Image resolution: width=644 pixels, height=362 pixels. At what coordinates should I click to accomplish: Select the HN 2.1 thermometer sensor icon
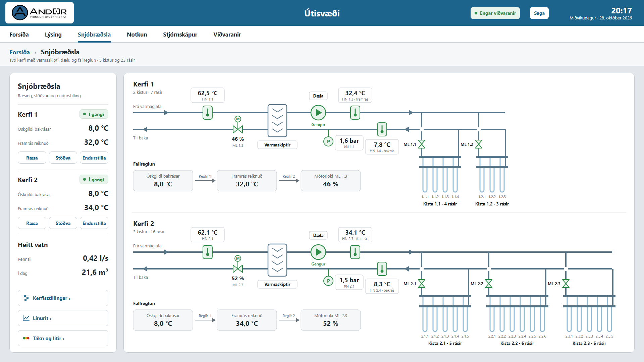(208, 252)
